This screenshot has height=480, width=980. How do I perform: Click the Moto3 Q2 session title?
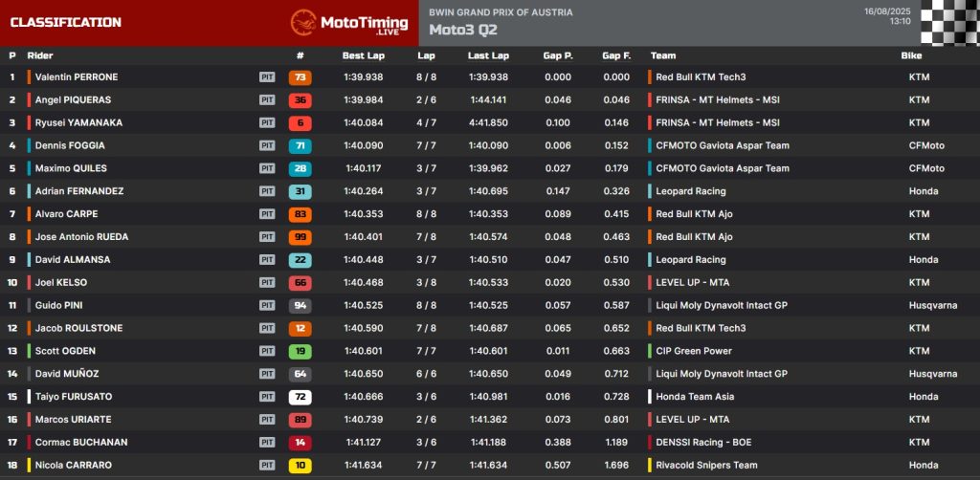[463, 29]
